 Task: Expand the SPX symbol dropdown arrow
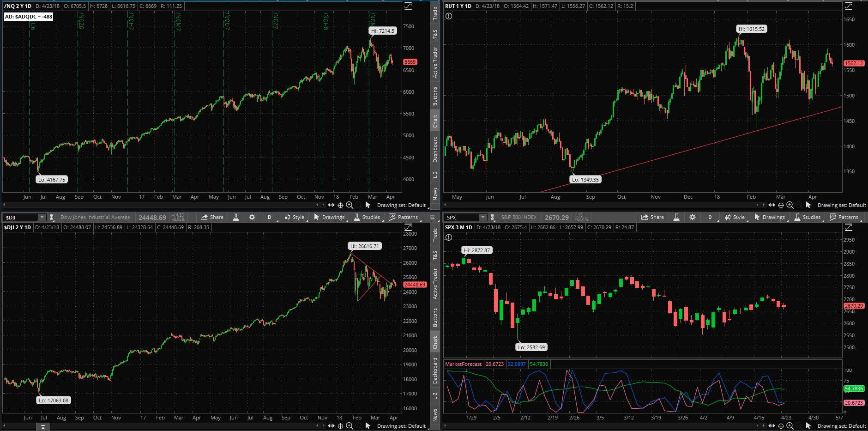[482, 217]
